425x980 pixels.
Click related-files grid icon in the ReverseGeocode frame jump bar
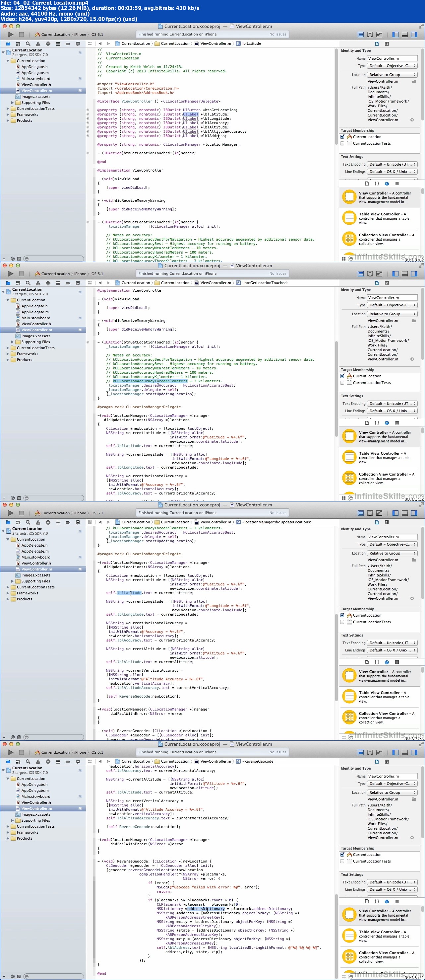91,762
